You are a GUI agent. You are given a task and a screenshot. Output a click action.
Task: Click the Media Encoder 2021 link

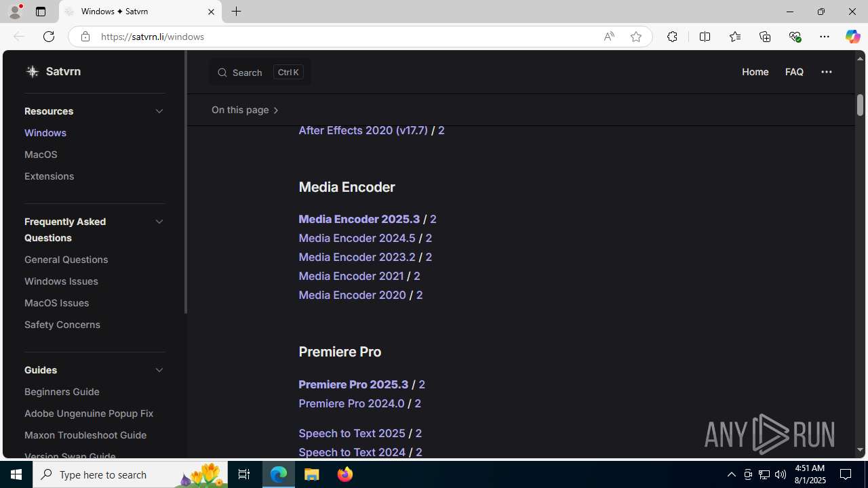(351, 276)
